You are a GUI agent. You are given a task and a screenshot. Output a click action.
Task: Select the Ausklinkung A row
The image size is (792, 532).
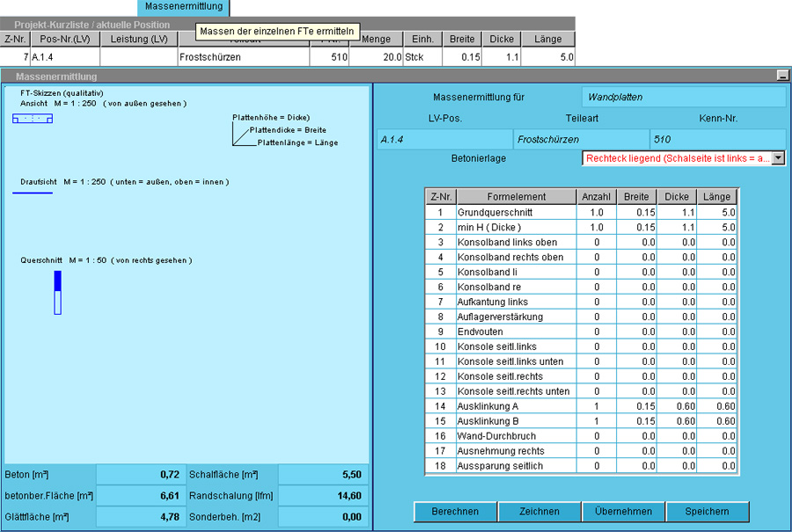coord(582,405)
